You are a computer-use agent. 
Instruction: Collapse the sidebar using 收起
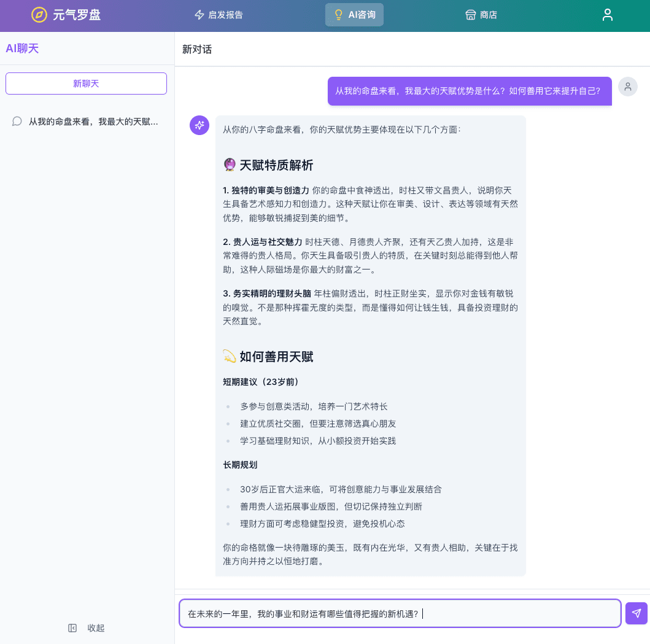pos(96,628)
